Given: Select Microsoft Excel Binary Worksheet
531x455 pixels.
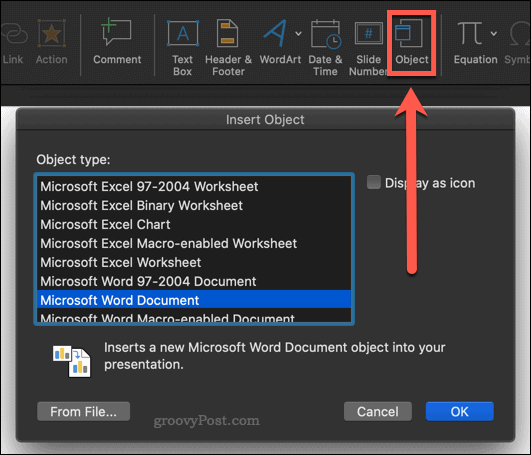Looking at the screenshot, I should [194, 205].
